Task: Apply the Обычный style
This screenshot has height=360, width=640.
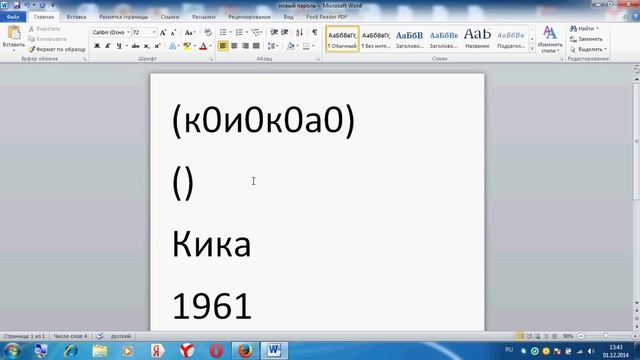Action: click(x=342, y=39)
